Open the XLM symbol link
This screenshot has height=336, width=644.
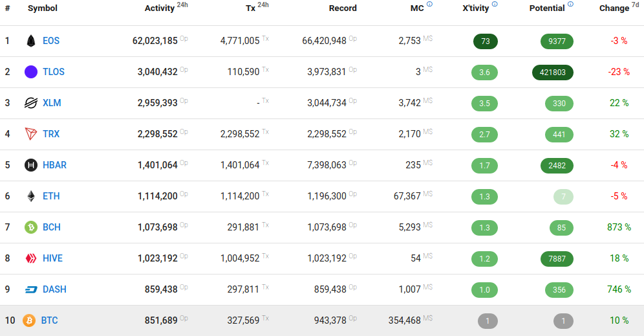pos(52,103)
